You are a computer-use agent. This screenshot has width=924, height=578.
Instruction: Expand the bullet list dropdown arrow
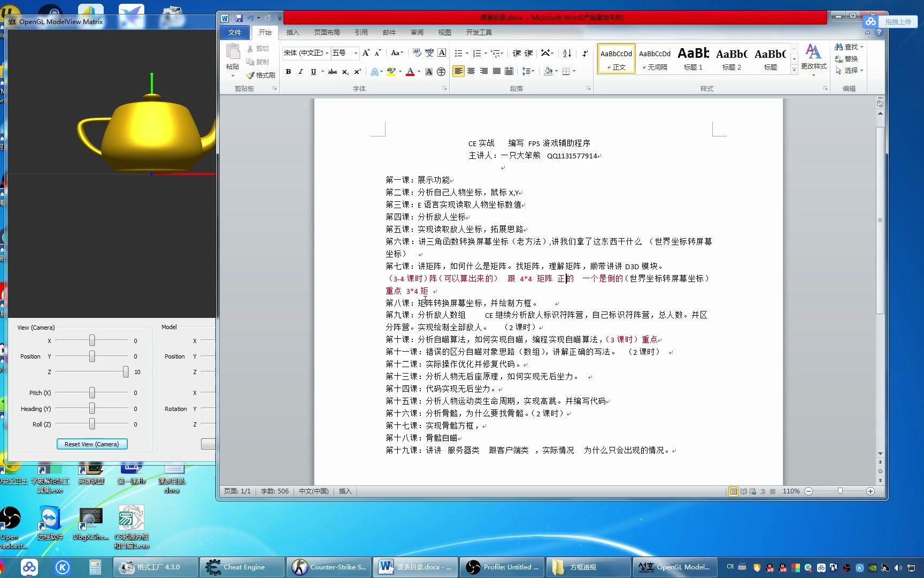tap(467, 54)
